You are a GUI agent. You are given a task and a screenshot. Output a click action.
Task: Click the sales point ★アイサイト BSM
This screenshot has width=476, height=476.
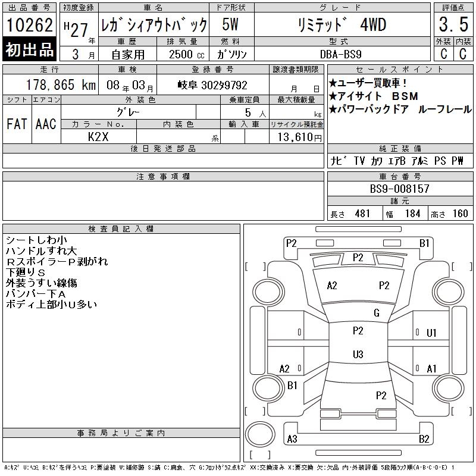374,96
